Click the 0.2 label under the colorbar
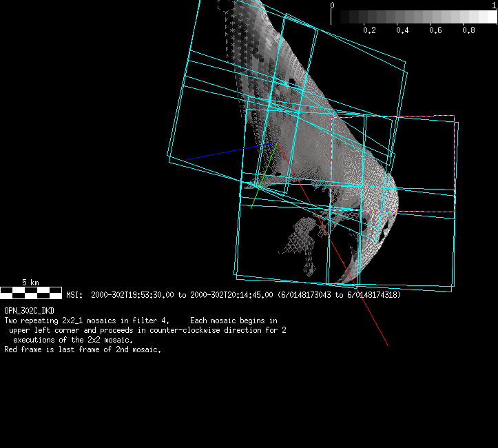 coord(369,30)
